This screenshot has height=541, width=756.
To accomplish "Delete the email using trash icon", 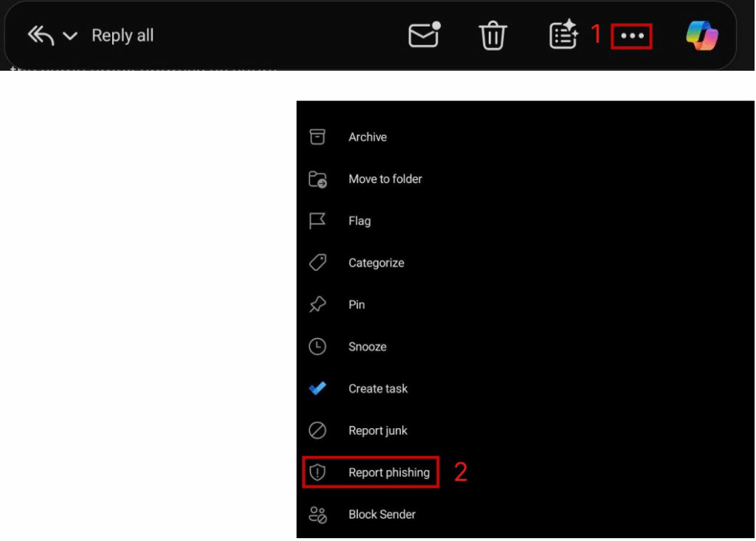I will 492,35.
